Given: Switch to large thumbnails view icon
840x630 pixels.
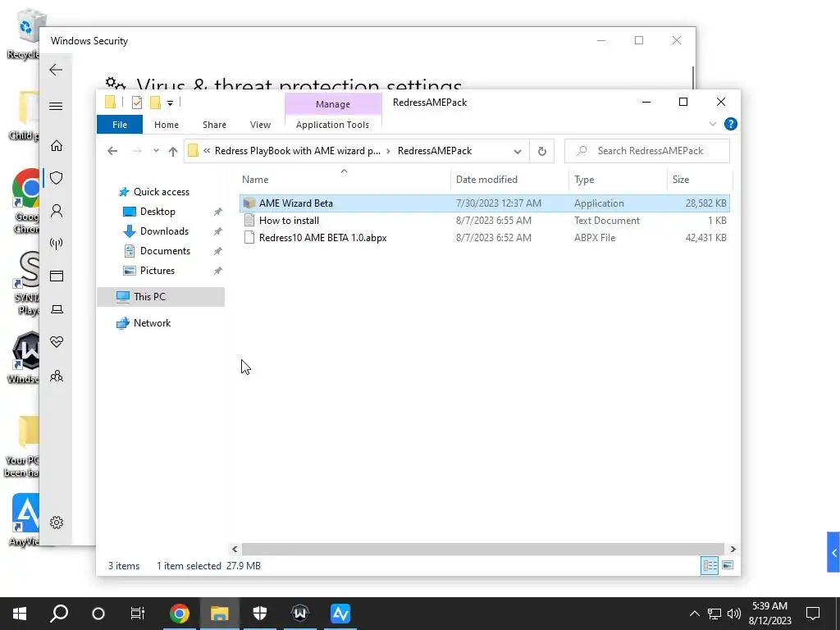Looking at the screenshot, I should (728, 565).
